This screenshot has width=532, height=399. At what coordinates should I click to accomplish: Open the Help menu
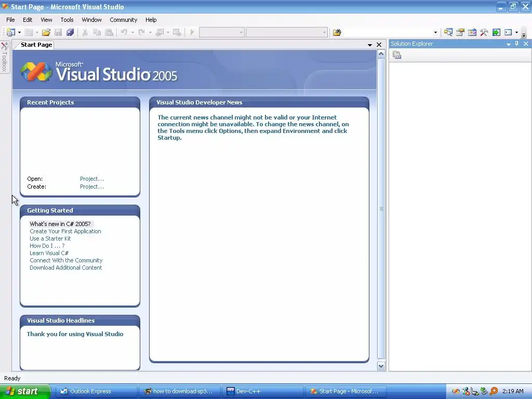pos(151,20)
